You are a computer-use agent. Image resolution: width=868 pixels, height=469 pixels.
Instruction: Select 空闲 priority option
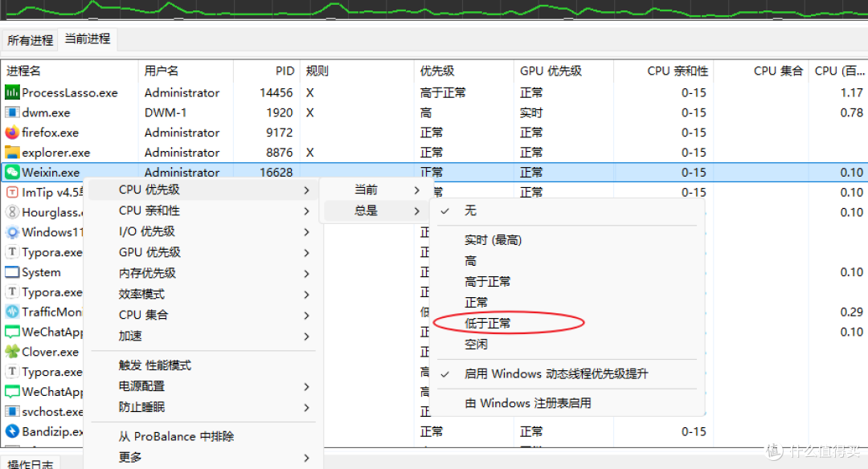(x=567, y=344)
